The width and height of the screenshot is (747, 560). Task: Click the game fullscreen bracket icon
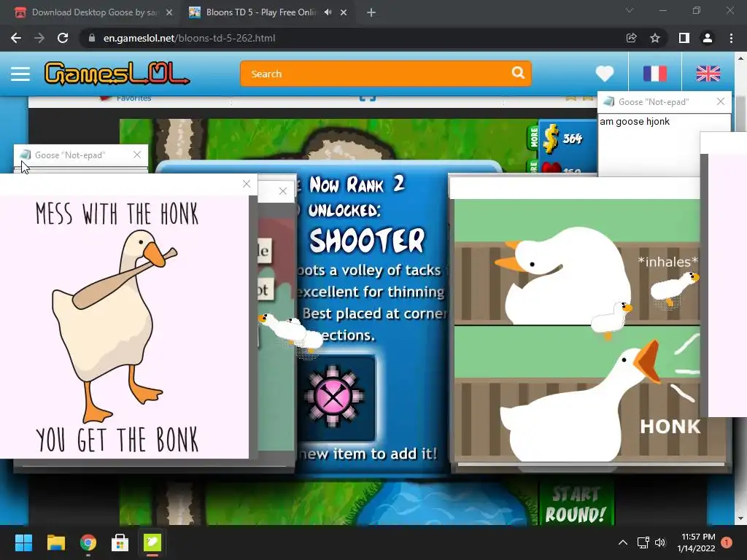point(368,98)
